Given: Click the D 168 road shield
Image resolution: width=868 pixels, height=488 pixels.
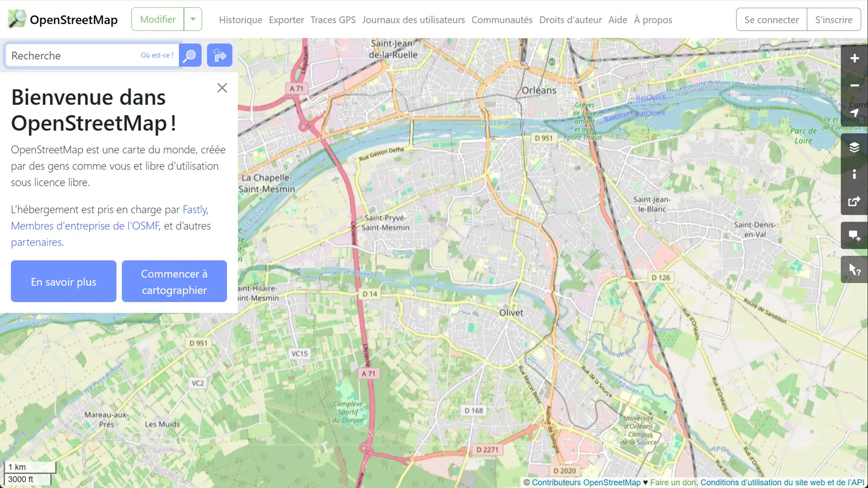Looking at the screenshot, I should [473, 410].
